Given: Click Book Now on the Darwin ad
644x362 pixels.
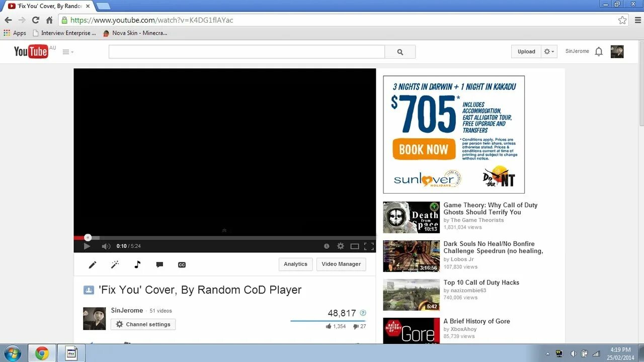Looking at the screenshot, I should tap(424, 149).
